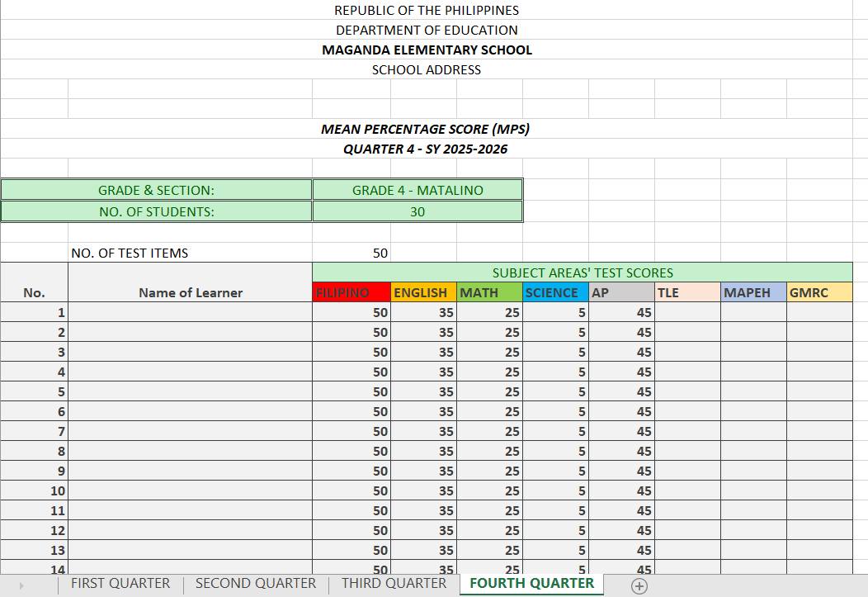868x597 pixels.
Task: Select learner 11 Filipino score 50
Action: [351, 510]
